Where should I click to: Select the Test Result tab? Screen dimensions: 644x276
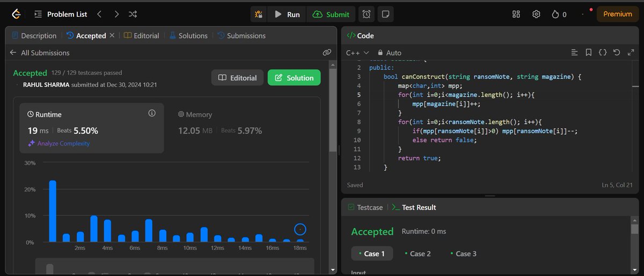tap(414, 207)
